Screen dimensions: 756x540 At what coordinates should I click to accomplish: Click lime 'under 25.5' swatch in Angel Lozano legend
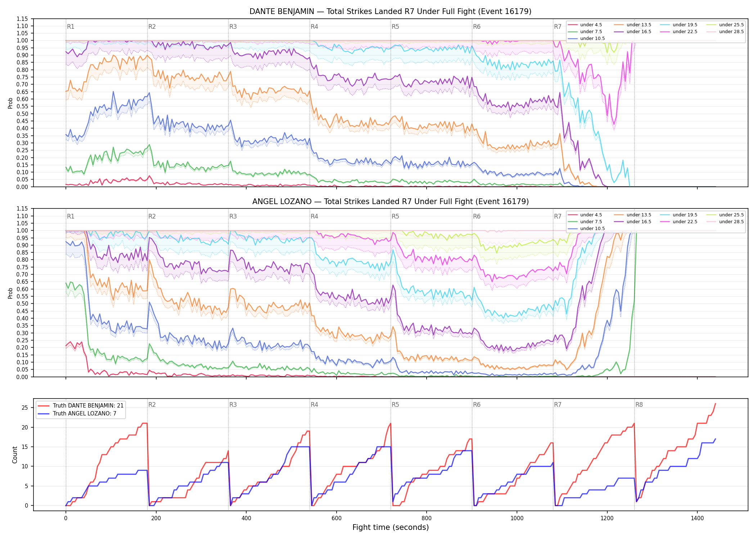712,215
